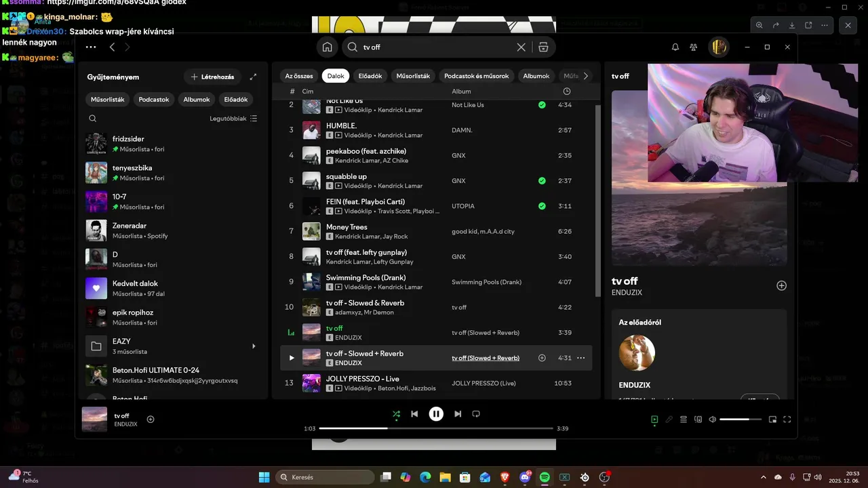Select 'Műsorlisták' search filter
The width and height of the screenshot is (868, 488).
tap(413, 76)
